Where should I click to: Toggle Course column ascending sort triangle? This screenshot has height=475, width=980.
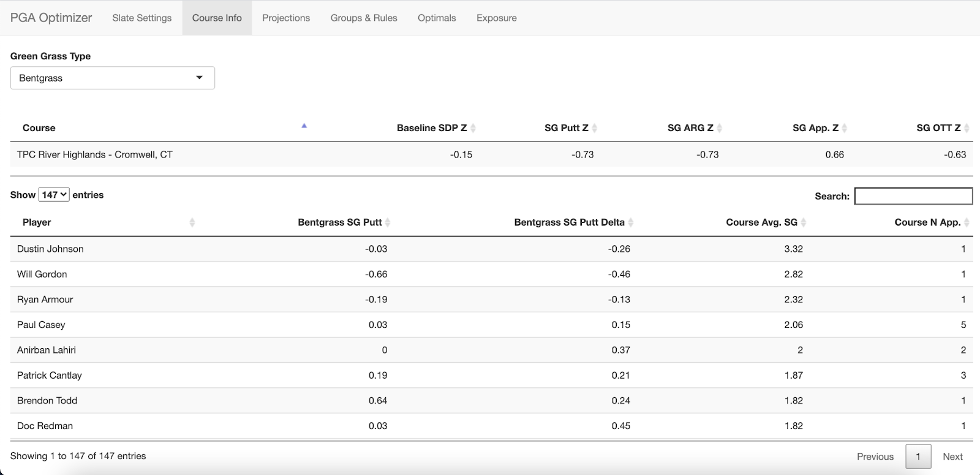(x=304, y=126)
